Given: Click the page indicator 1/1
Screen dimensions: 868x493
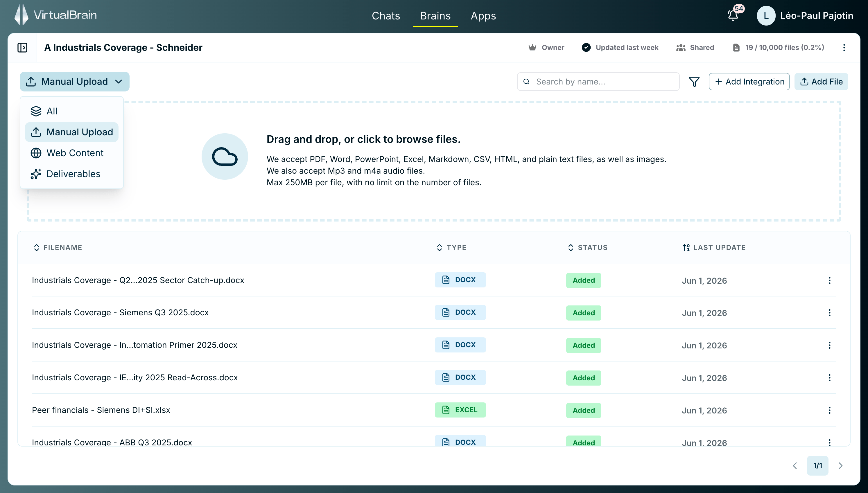Looking at the screenshot, I should click(x=817, y=466).
